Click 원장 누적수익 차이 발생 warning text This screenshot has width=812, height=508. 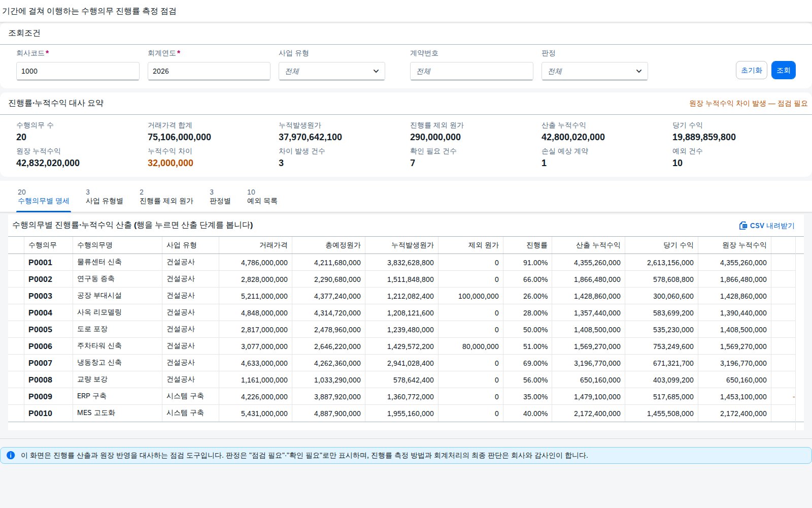pos(748,103)
